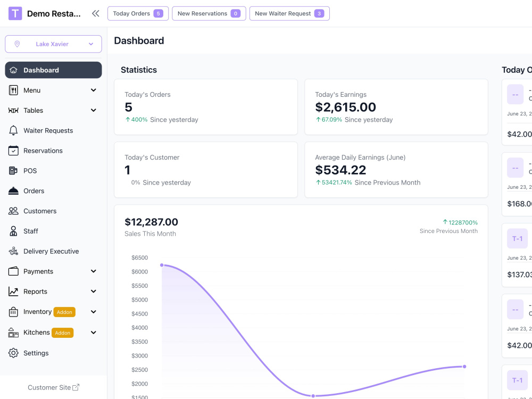Image resolution: width=532 pixels, height=399 pixels.
Task: Click the lowest data point on sales chart
Action: coord(313,396)
